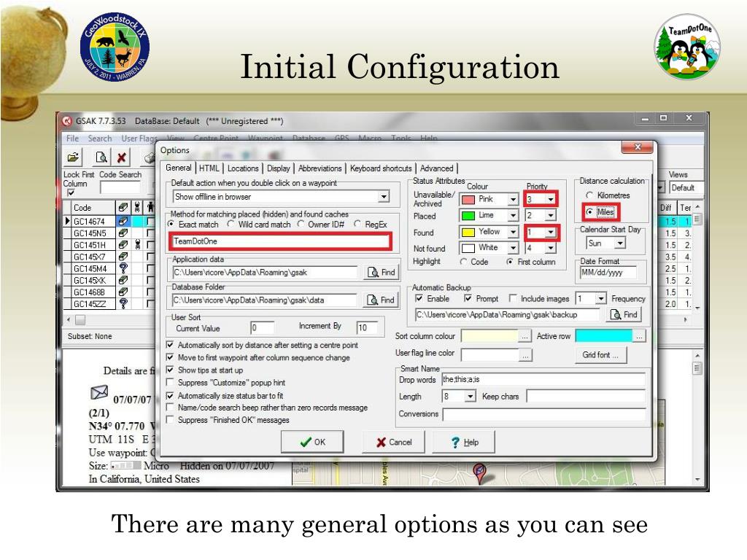Viewport: 747px width, 560px height.
Task: Open Search menu in GSAK window
Action: (99, 138)
